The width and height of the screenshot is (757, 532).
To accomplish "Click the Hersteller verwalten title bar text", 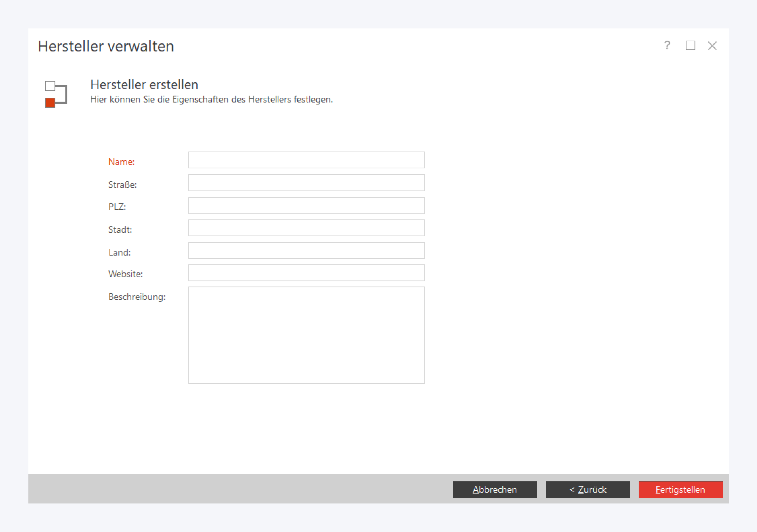I will (x=106, y=46).
